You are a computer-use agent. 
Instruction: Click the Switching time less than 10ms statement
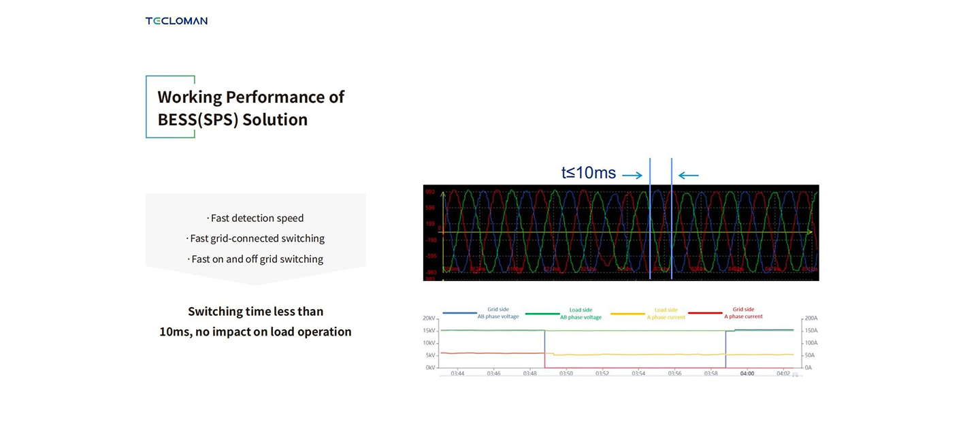256,321
